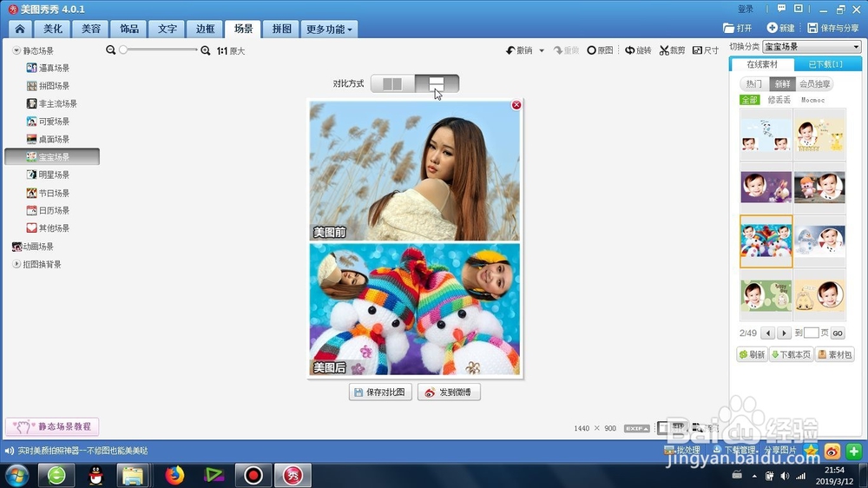Select the 节日场景 holiday scenes item

pyautogui.click(x=49, y=193)
